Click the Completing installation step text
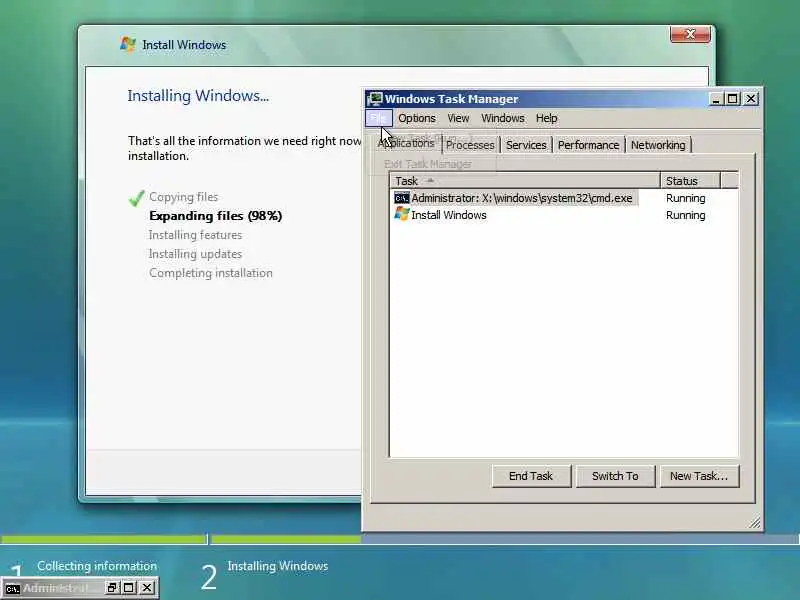The width and height of the screenshot is (800, 600). click(211, 272)
